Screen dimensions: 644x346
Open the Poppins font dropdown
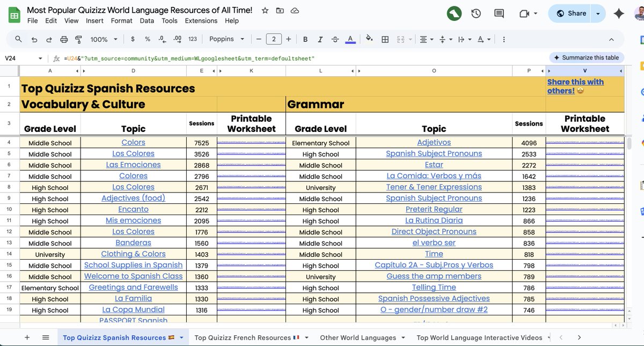point(226,39)
